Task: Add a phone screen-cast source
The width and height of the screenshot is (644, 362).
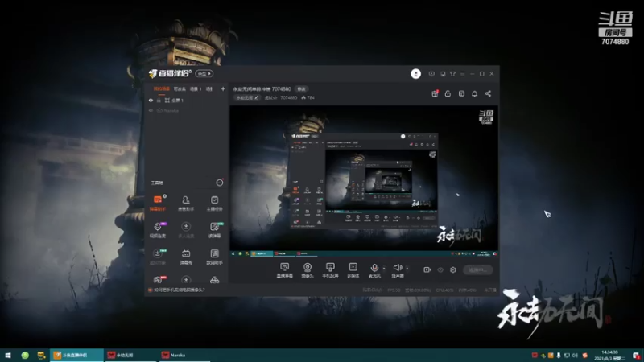Action: [330, 270]
